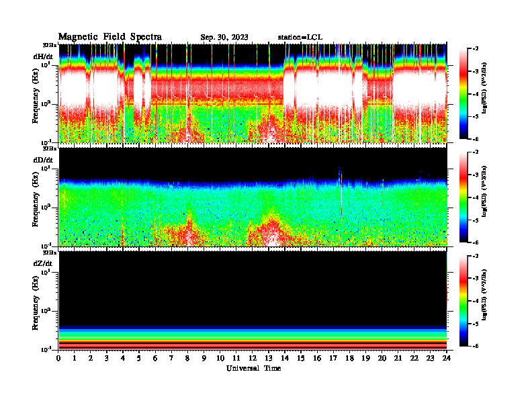Click the dD/dt spectrogram plot area

[253, 197]
